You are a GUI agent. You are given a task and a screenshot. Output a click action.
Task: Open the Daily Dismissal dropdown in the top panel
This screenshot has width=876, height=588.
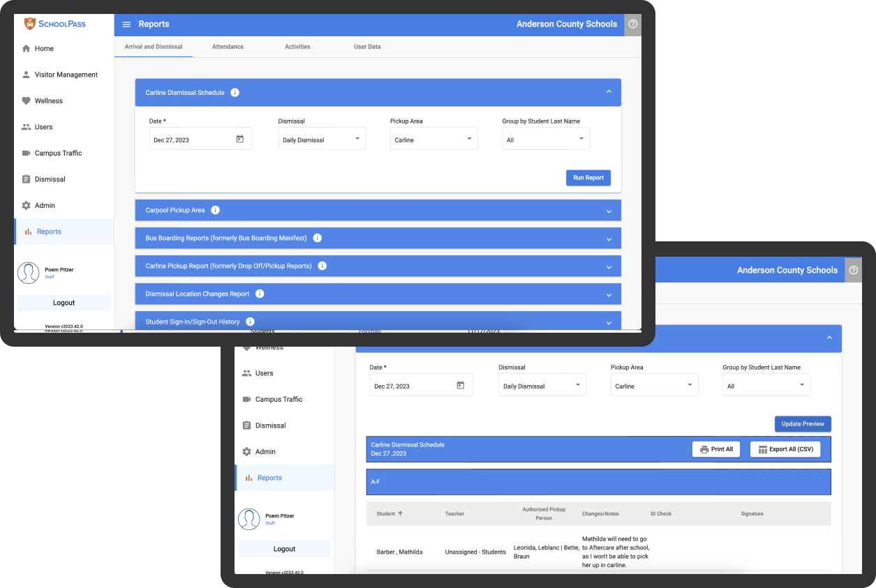[x=322, y=140]
